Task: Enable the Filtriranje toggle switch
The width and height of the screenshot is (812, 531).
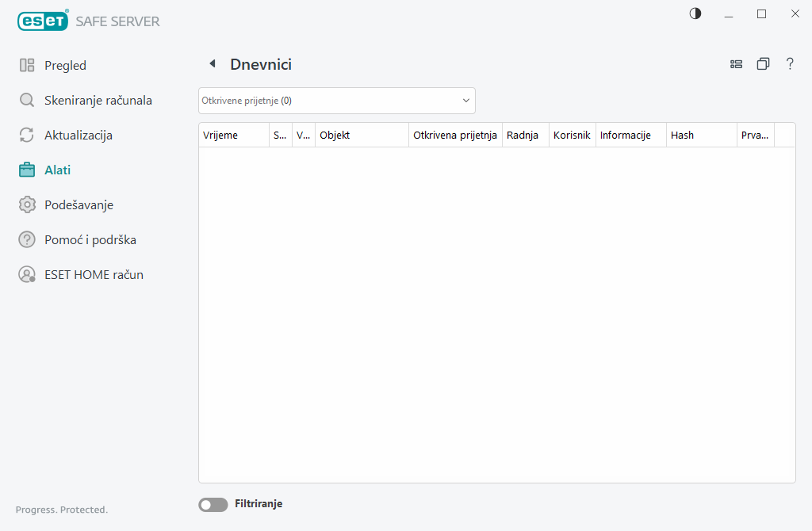Action: 213,504
